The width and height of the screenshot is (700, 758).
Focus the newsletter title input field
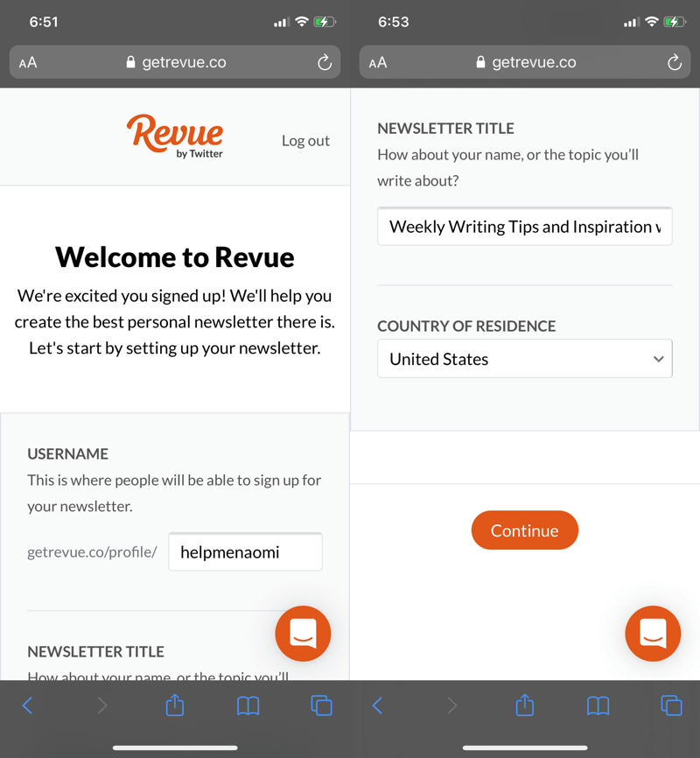point(524,226)
